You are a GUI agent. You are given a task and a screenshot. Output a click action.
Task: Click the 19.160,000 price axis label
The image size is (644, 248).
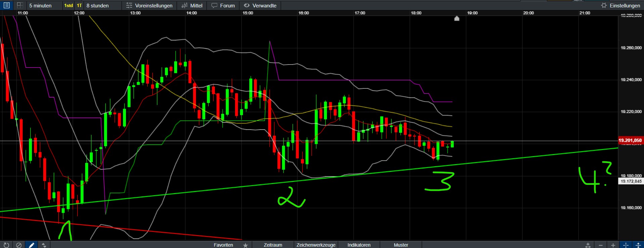631,208
